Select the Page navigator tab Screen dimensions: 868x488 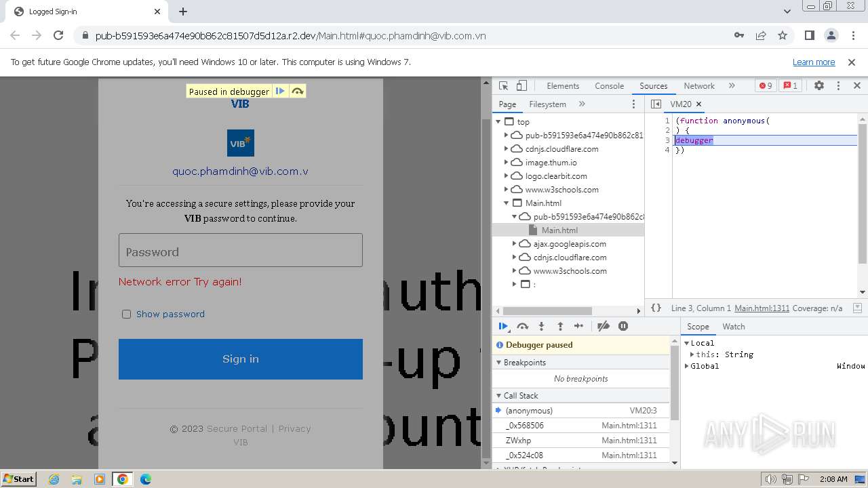point(507,104)
